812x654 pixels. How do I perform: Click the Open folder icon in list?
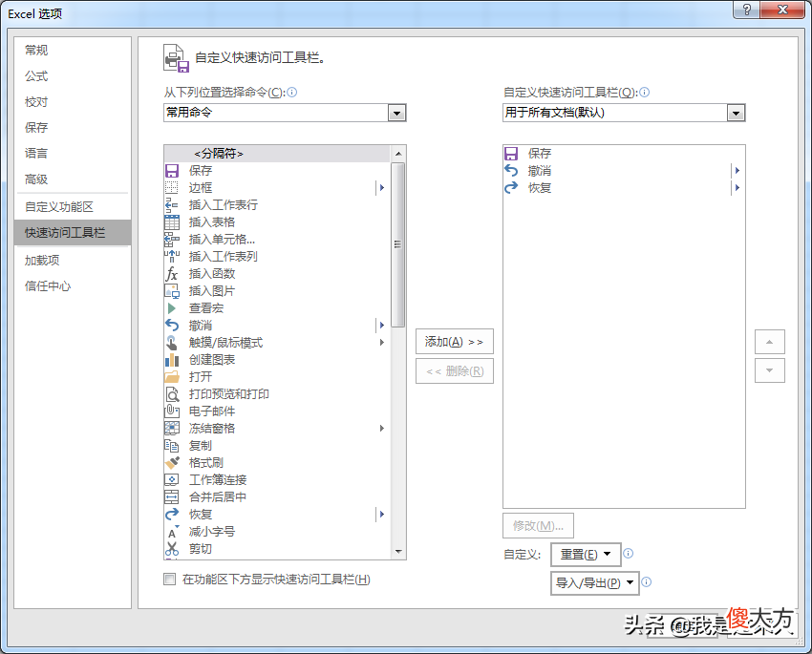(x=171, y=377)
